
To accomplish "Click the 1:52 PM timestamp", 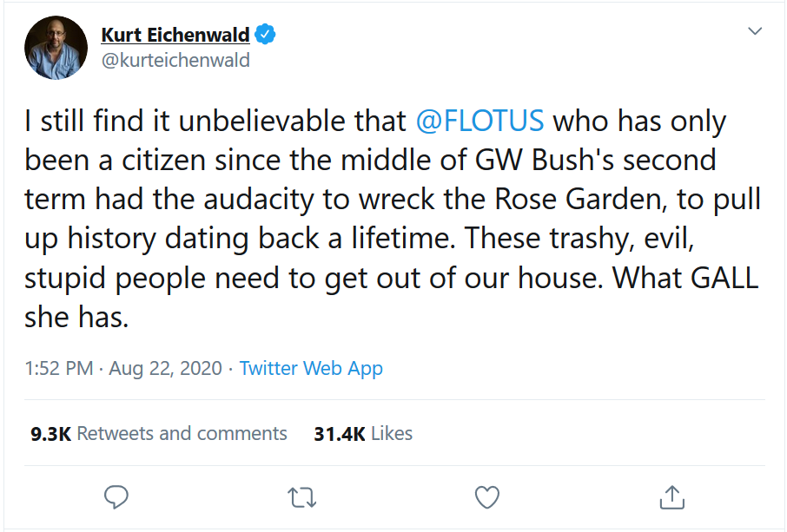I will pos(59,369).
